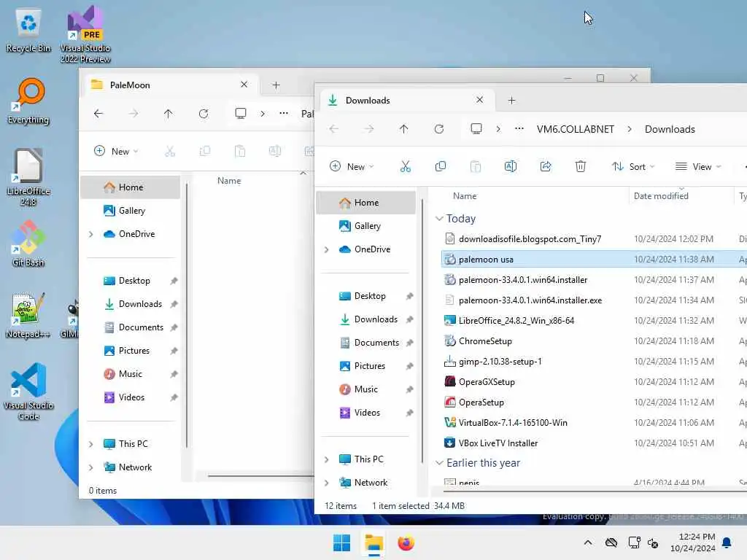Screen dimensions: 747x560
Task: Select Visual Studio 2022 Preview desktop icon
Action: [x=85, y=35]
